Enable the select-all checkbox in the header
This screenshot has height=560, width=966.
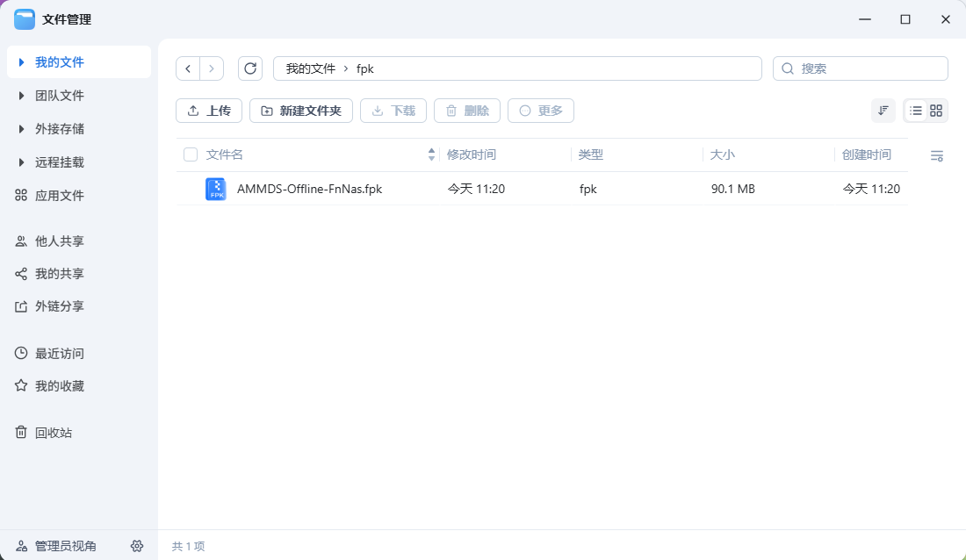click(x=191, y=154)
